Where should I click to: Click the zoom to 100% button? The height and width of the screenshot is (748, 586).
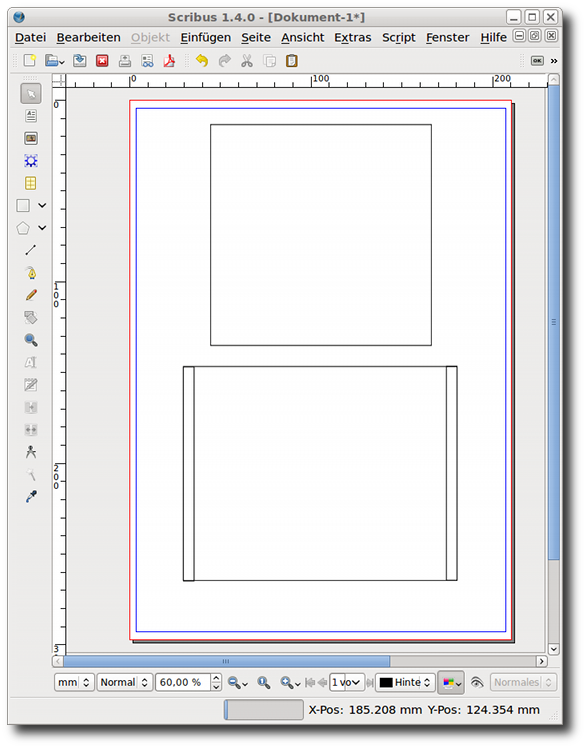point(263,683)
